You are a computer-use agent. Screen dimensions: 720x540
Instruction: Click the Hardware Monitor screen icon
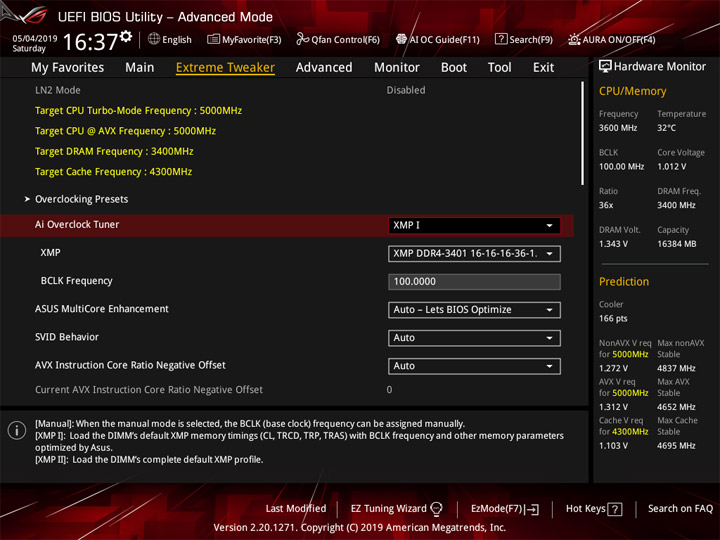coord(605,67)
